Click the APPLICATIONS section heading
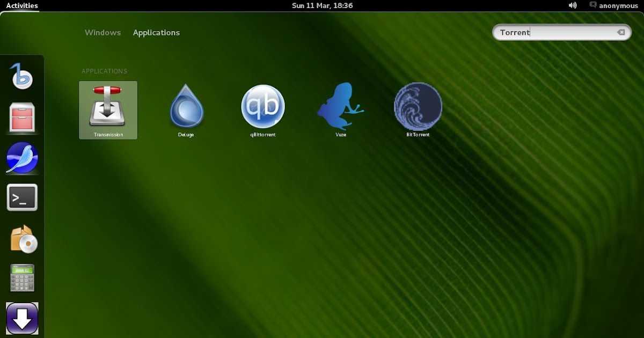Screen dimensions: 644x338 click(104, 71)
